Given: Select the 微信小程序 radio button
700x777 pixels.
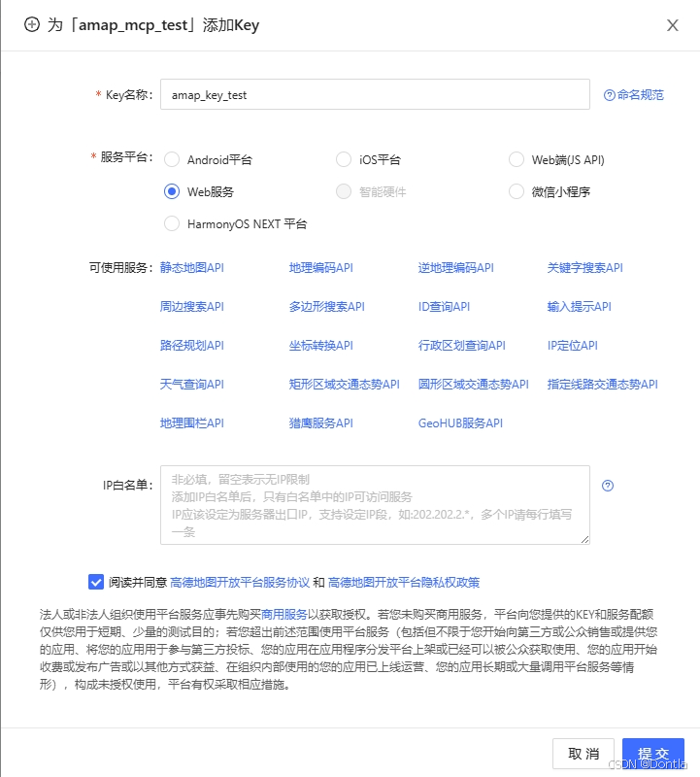Looking at the screenshot, I should (517, 191).
